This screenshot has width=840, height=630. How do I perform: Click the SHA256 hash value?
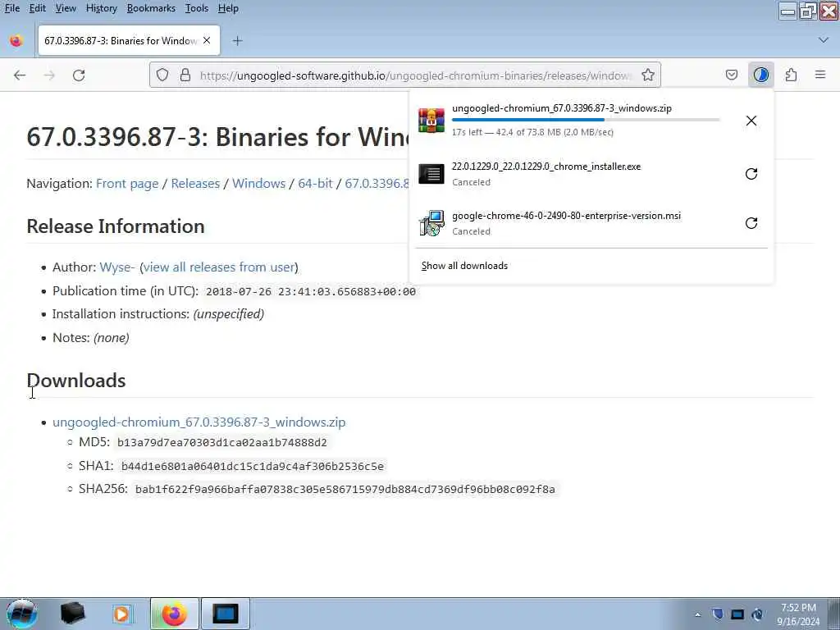click(345, 490)
